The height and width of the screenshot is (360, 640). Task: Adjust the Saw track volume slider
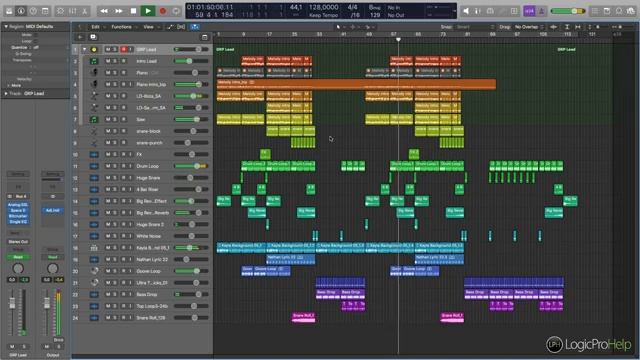point(191,120)
